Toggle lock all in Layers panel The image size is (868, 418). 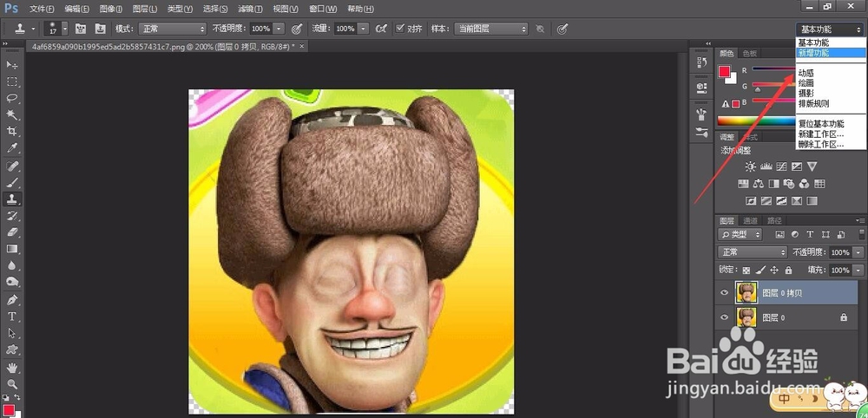coord(788,271)
